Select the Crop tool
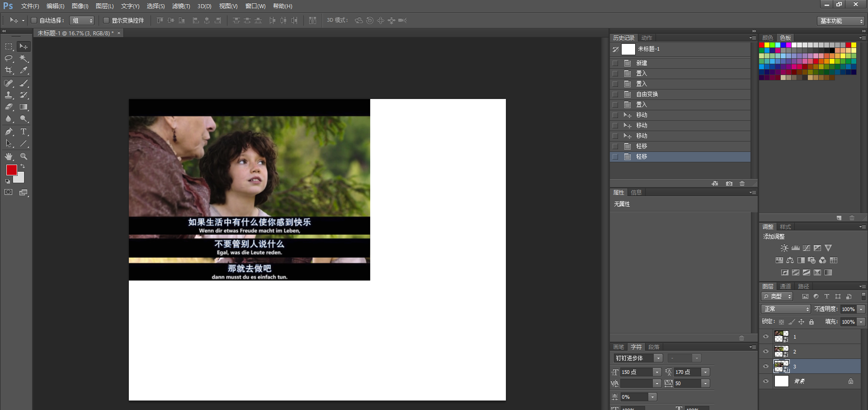Screen dimensions: 868x410 coord(9,70)
